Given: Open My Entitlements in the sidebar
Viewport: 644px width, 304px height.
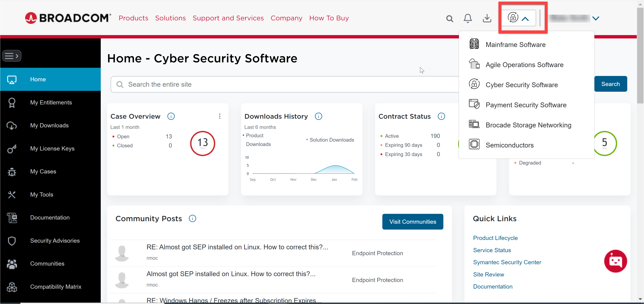Looking at the screenshot, I should click(51, 102).
